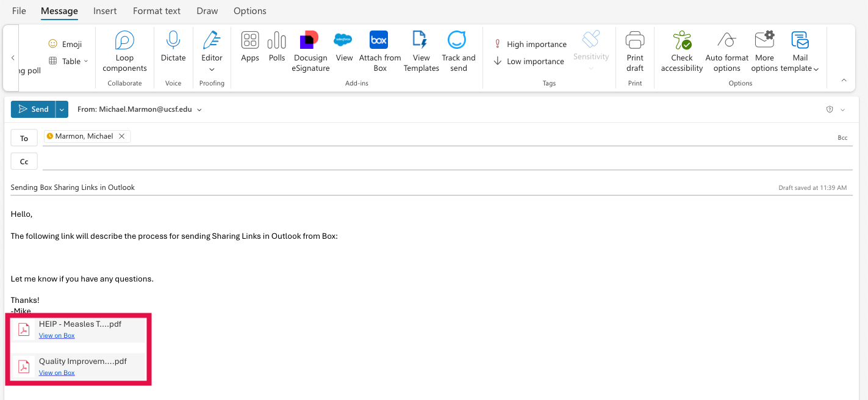Screen dimensions: 868x400
Task: Switch to the Draw tab
Action: 207,11
